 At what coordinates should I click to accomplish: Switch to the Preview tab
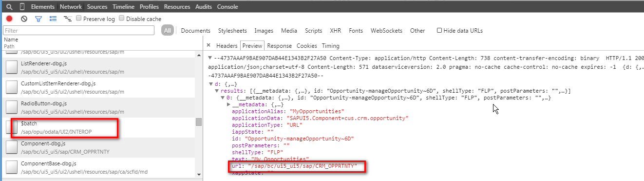(x=252, y=46)
